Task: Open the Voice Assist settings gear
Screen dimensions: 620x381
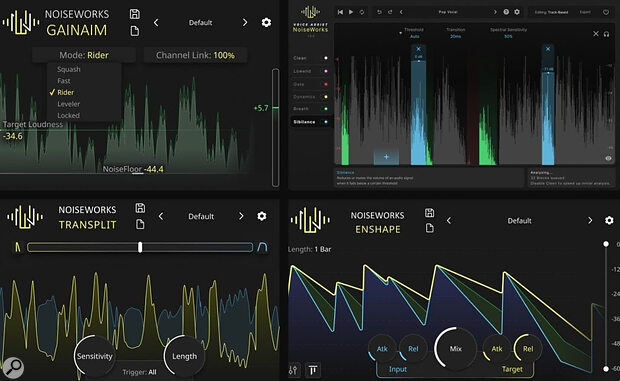Action: pos(517,12)
